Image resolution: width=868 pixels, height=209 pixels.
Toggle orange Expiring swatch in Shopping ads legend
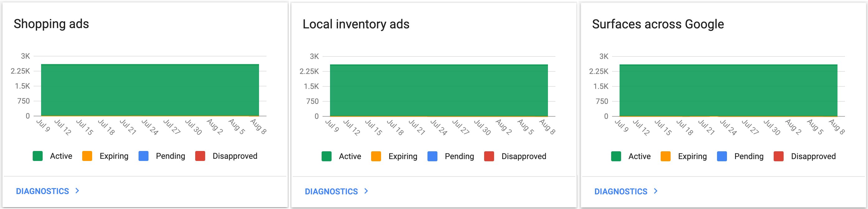click(x=87, y=156)
